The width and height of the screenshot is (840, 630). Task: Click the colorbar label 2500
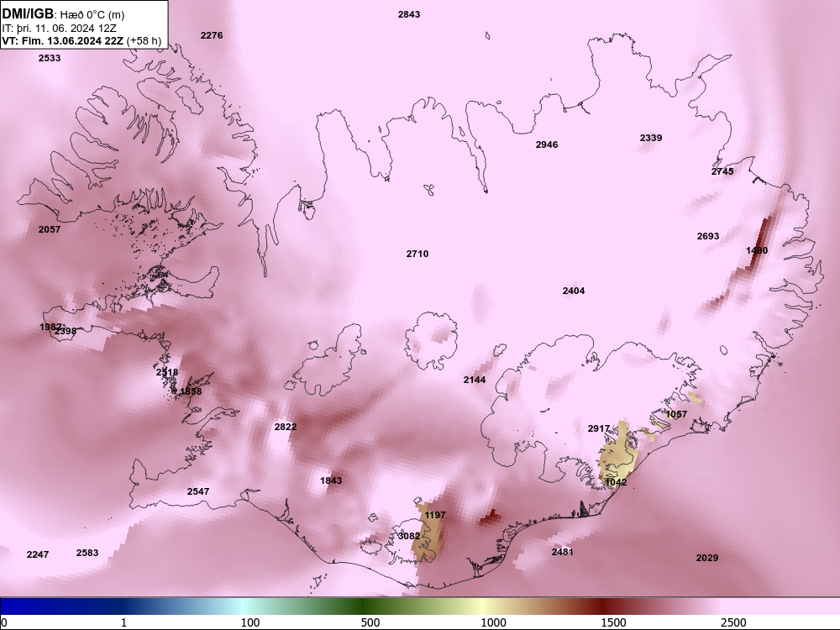point(733,622)
